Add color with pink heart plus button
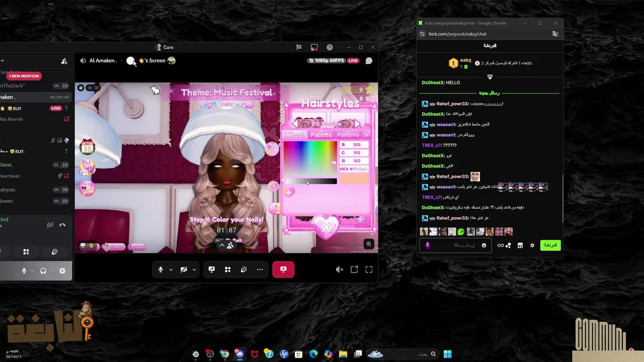Screen dimensions: 644x362 point(289,192)
